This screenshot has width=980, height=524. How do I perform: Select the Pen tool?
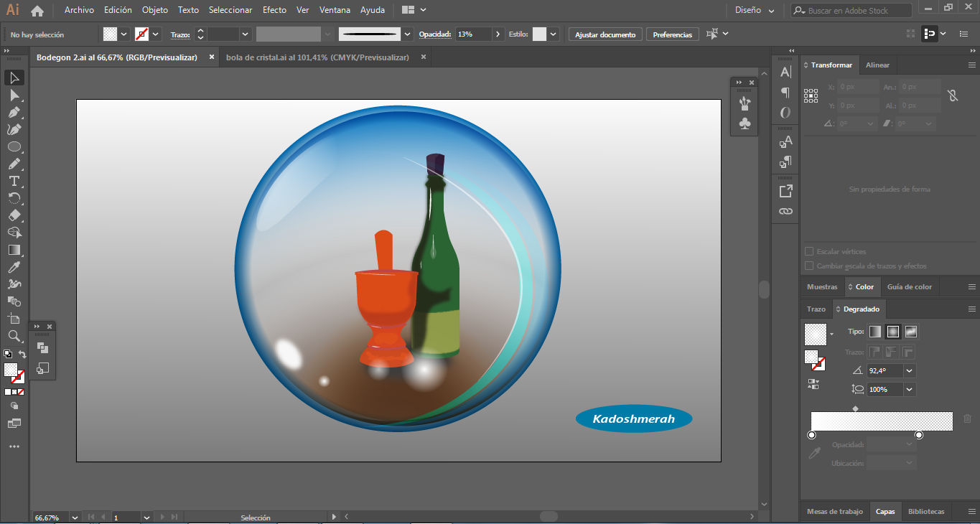(14, 112)
